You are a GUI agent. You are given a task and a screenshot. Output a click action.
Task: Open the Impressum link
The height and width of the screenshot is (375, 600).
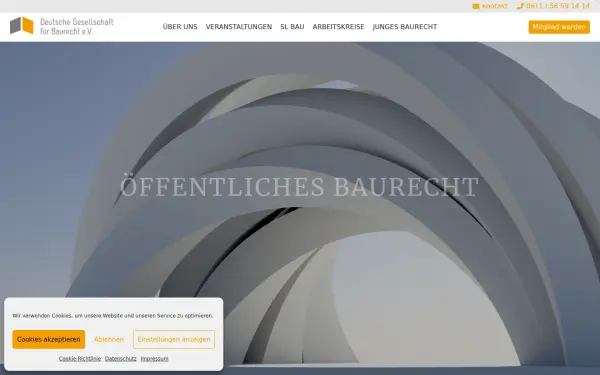[155, 359]
